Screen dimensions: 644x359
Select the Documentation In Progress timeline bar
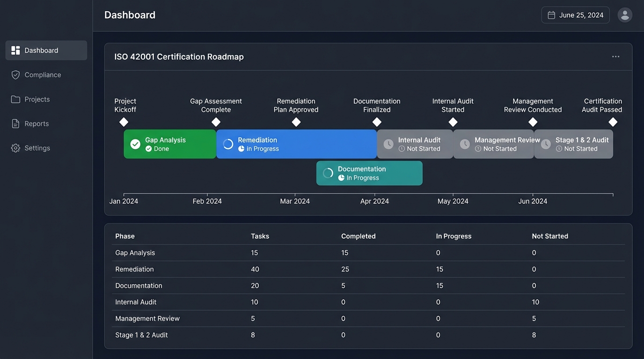(369, 173)
